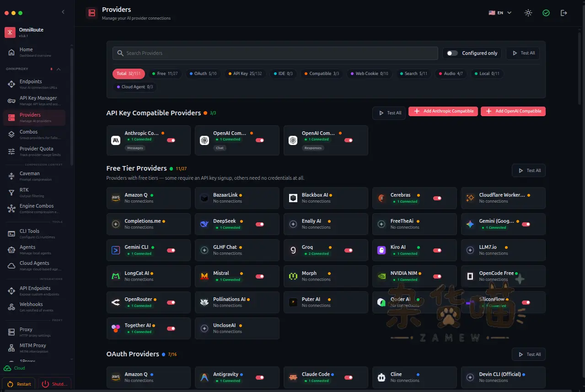Click the Provider Quota sliders icon

pos(11,151)
